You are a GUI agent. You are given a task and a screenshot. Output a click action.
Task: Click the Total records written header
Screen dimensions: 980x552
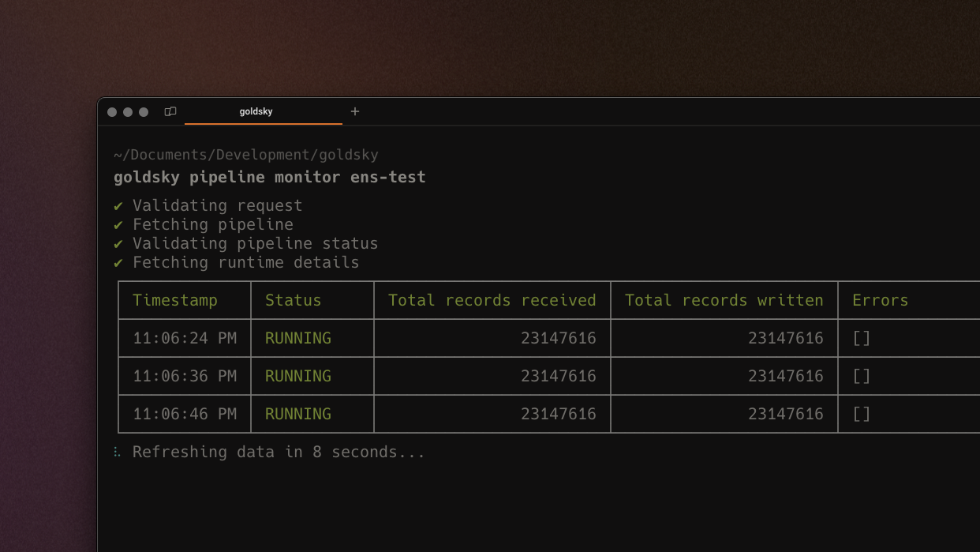tap(724, 300)
